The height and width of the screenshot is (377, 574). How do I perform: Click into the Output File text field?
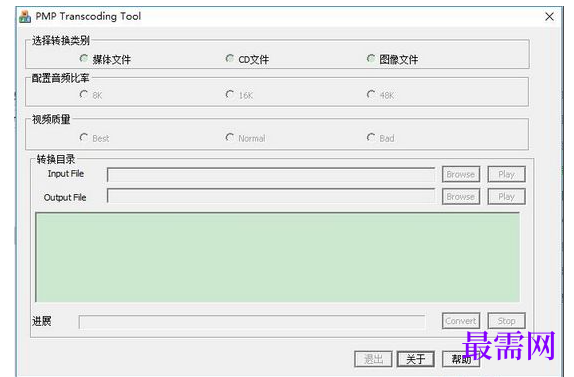[271, 196]
